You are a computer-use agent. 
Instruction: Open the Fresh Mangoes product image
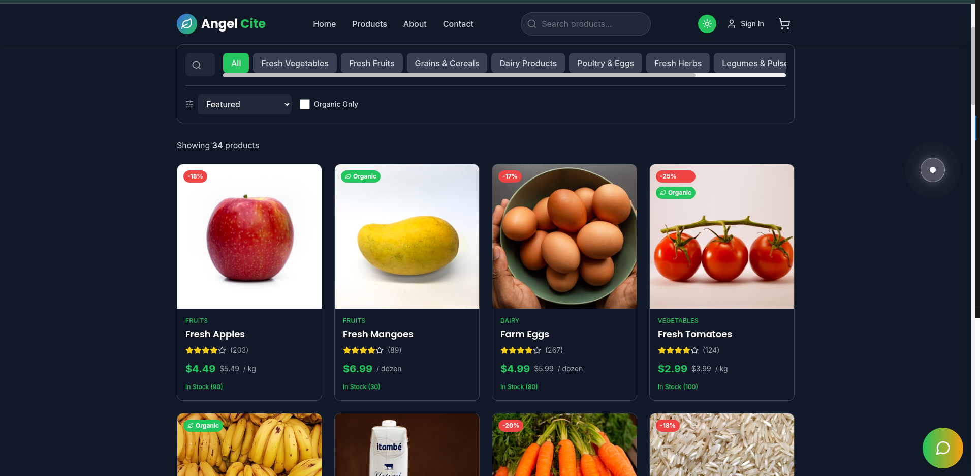click(x=407, y=236)
